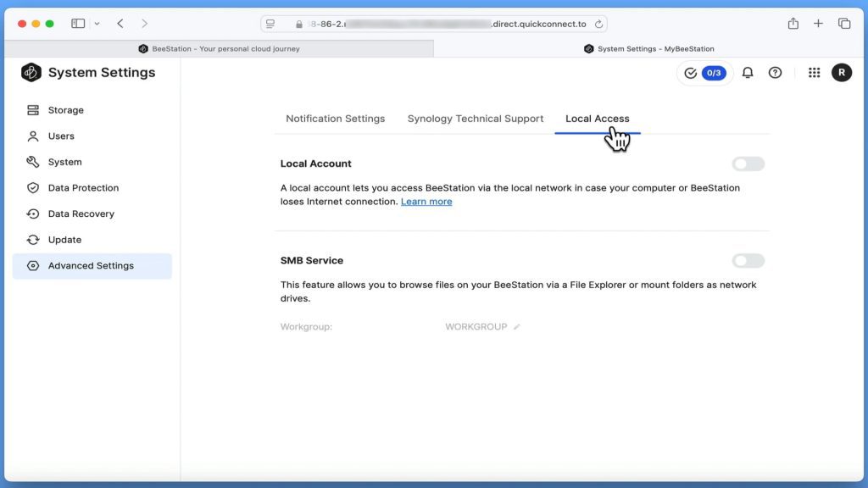The image size is (868, 488).
Task: Open the R user profile avatar
Action: point(842,73)
